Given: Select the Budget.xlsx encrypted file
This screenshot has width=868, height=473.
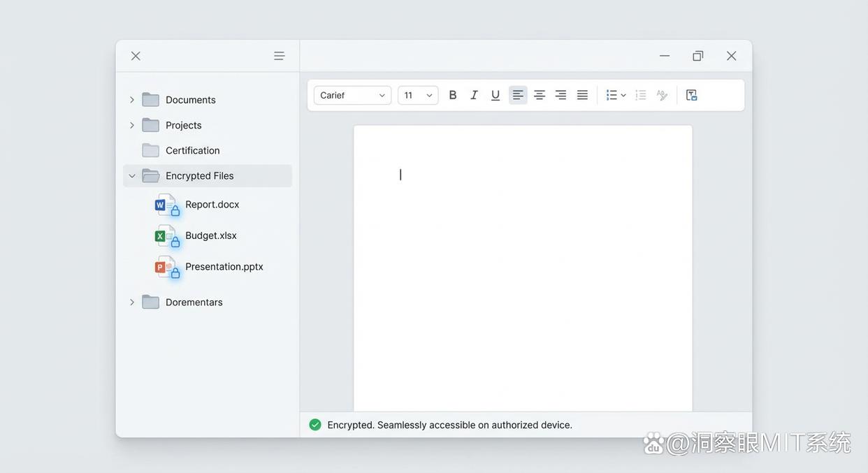Looking at the screenshot, I should pyautogui.click(x=210, y=235).
